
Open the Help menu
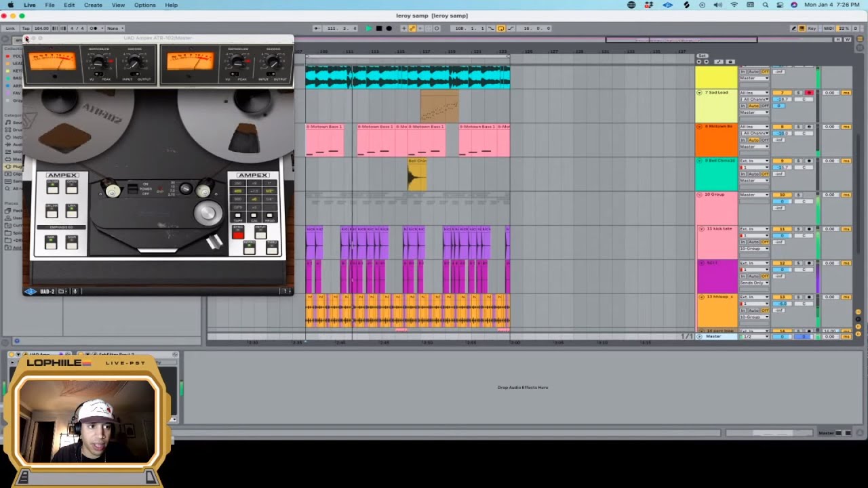tap(171, 5)
